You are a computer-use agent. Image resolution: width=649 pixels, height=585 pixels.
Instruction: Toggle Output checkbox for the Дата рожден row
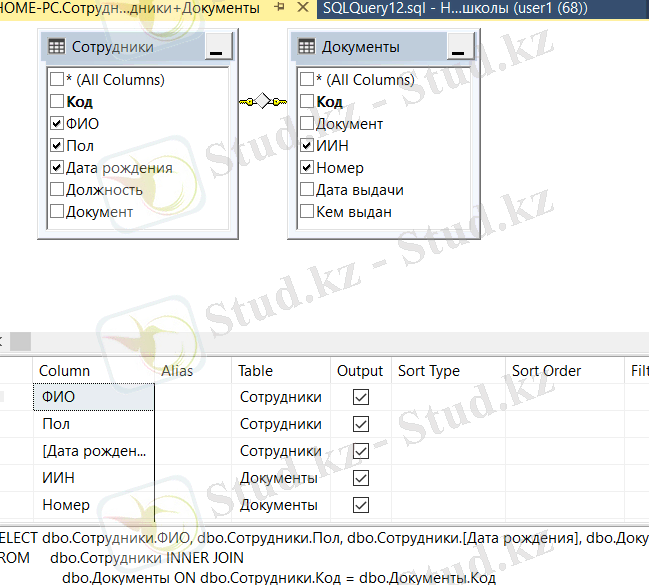[361, 451]
